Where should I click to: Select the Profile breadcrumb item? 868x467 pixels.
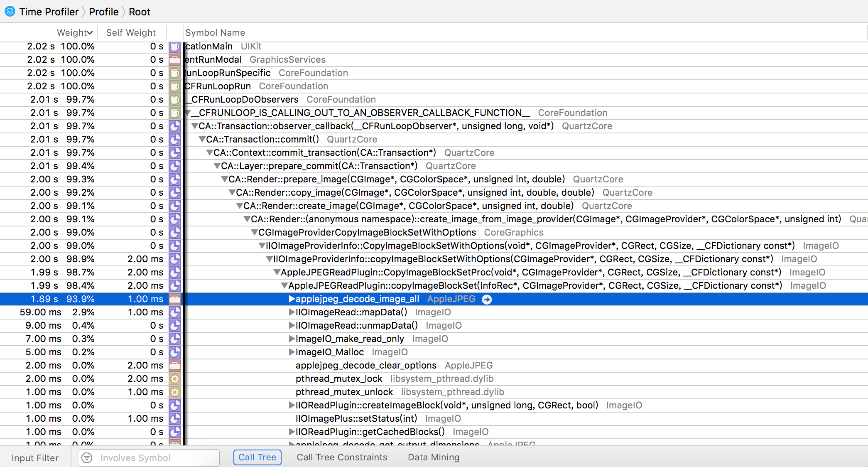click(103, 12)
